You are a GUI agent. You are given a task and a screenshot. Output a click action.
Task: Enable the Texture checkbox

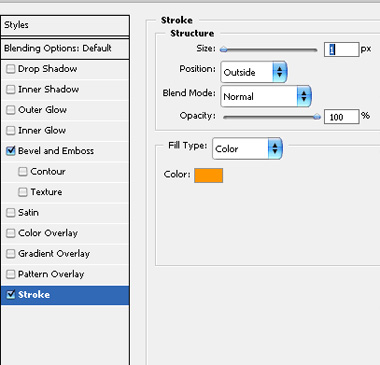(x=23, y=192)
